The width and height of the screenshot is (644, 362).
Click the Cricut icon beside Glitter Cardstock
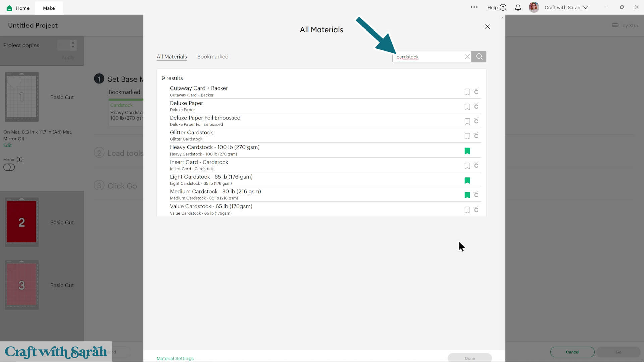coord(476,136)
